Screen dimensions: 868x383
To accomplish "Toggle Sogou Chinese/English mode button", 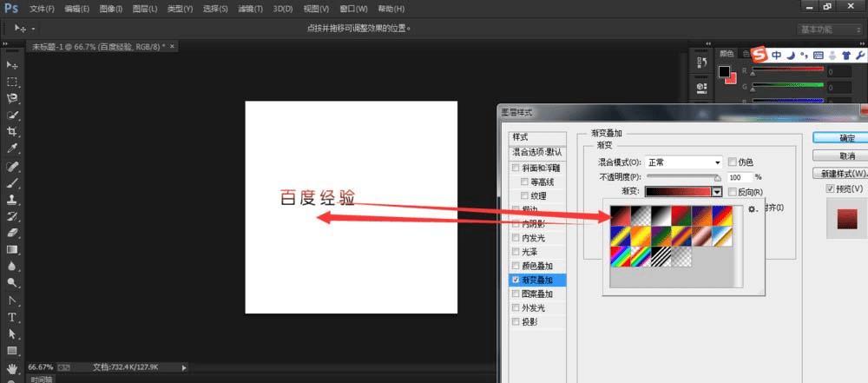I will click(x=777, y=55).
